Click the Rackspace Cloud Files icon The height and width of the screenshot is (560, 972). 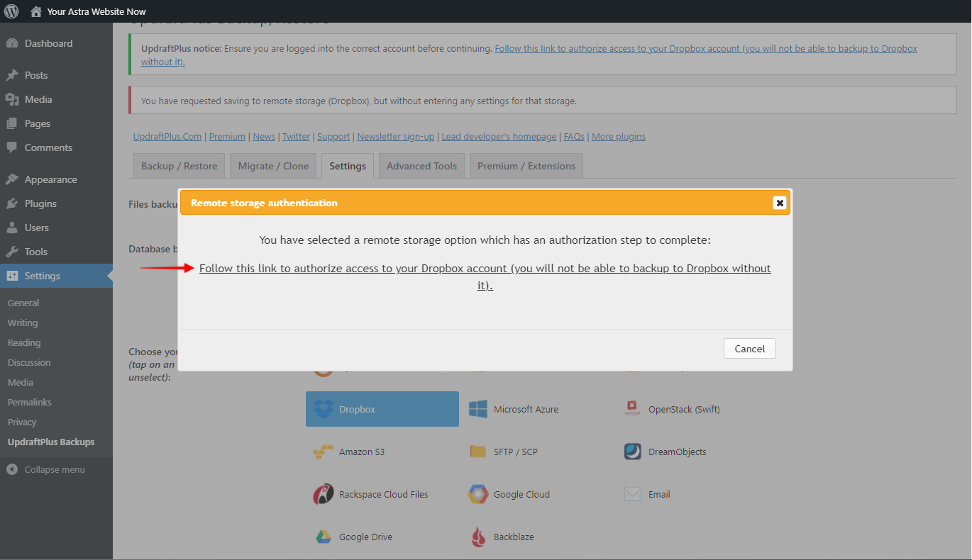click(x=324, y=494)
